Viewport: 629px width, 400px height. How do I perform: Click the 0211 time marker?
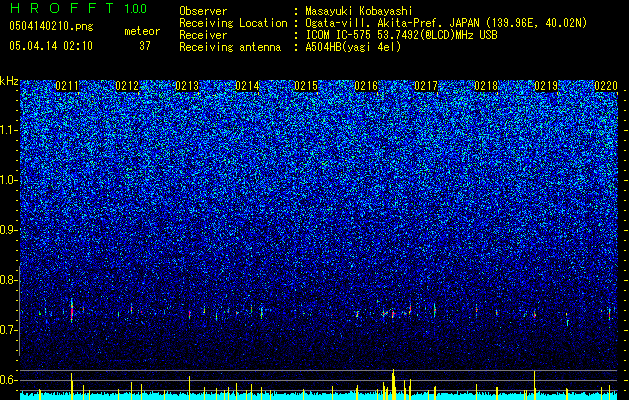point(67,86)
